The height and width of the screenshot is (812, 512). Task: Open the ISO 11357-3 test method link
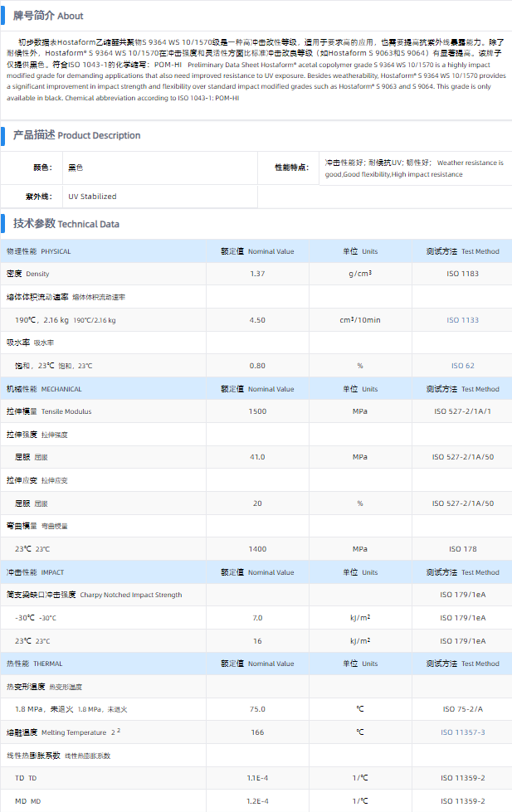coord(463,732)
